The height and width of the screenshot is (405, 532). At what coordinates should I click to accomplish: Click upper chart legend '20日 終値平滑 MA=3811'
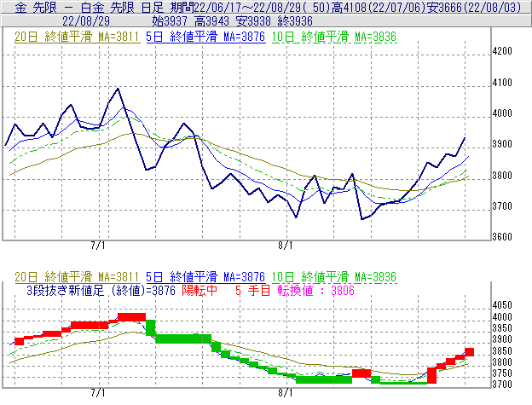click(x=77, y=37)
